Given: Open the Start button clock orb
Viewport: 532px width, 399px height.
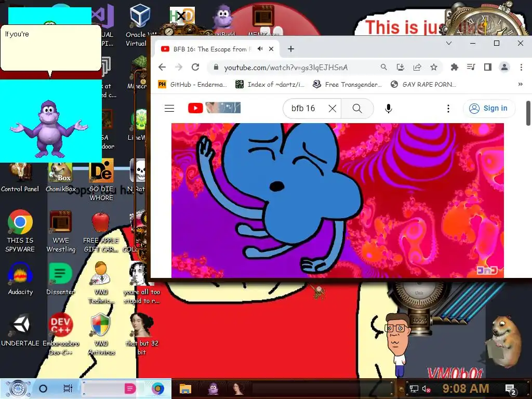Looking at the screenshot, I should [x=18, y=389].
